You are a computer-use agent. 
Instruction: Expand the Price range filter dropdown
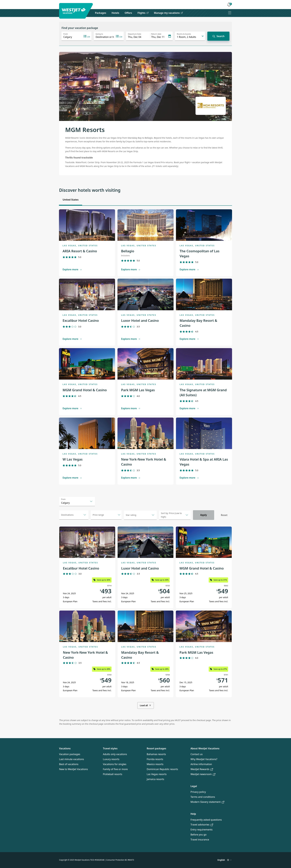[x=106, y=515]
